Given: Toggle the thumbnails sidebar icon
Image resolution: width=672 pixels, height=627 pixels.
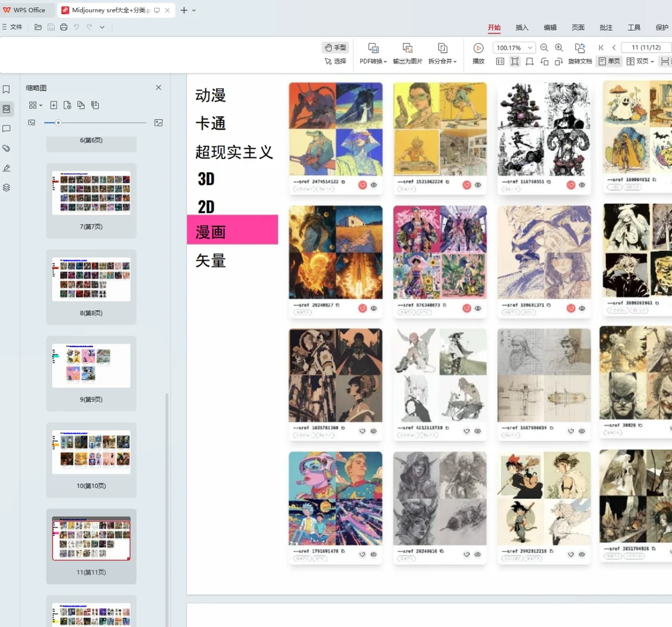Looking at the screenshot, I should (x=6, y=109).
